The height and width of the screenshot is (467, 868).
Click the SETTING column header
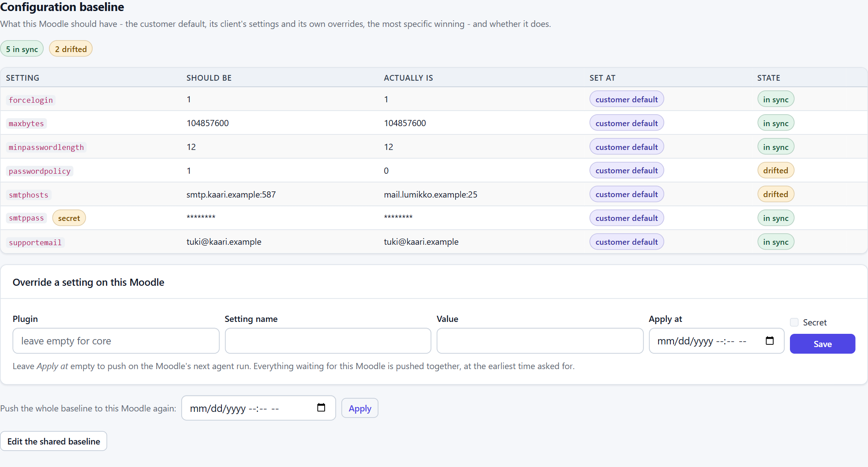(22, 78)
